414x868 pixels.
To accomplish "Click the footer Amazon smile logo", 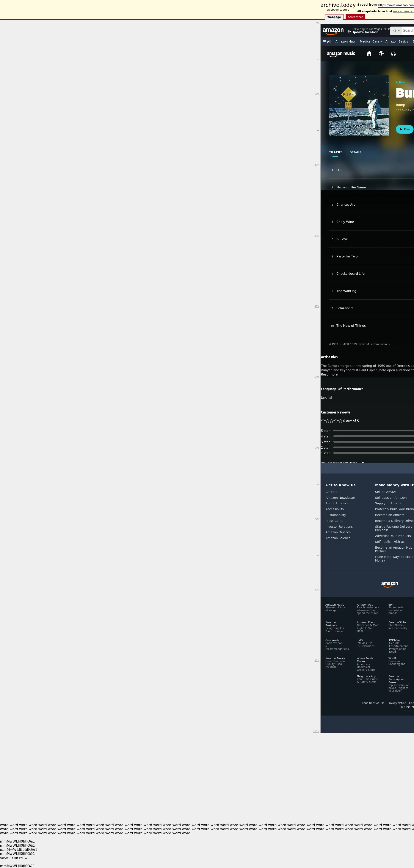I will pos(389,584).
